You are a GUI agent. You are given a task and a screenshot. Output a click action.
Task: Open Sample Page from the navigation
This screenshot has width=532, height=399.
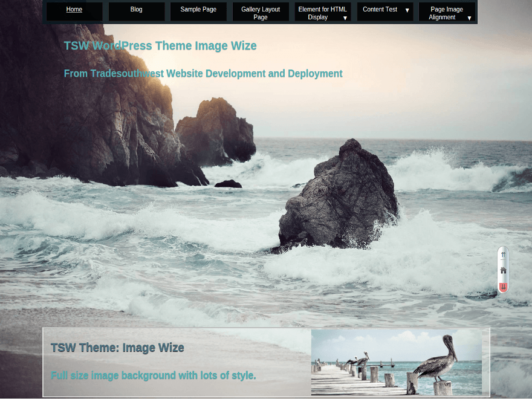[198, 10]
